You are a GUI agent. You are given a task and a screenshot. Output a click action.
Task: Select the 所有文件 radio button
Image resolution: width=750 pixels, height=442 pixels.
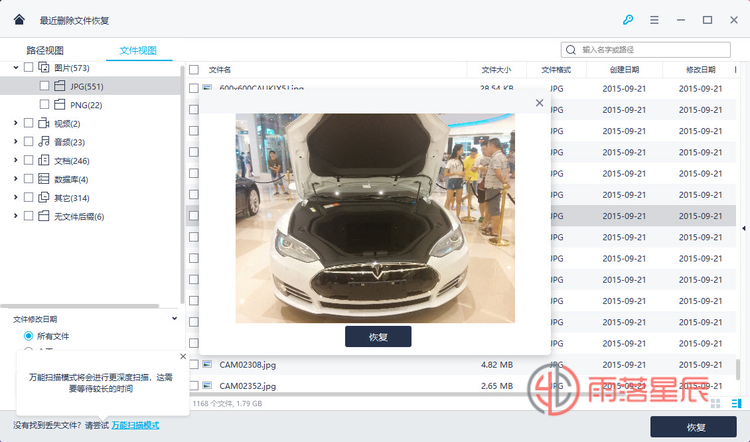(x=29, y=336)
